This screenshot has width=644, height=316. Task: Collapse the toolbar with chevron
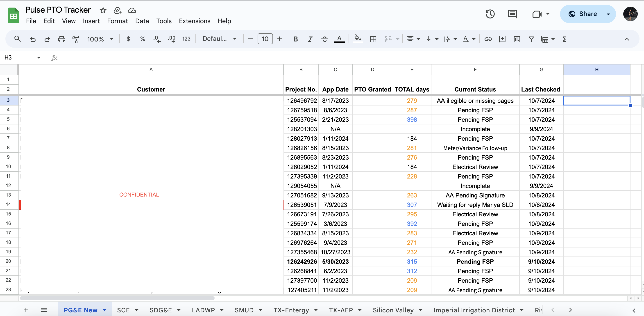click(627, 39)
